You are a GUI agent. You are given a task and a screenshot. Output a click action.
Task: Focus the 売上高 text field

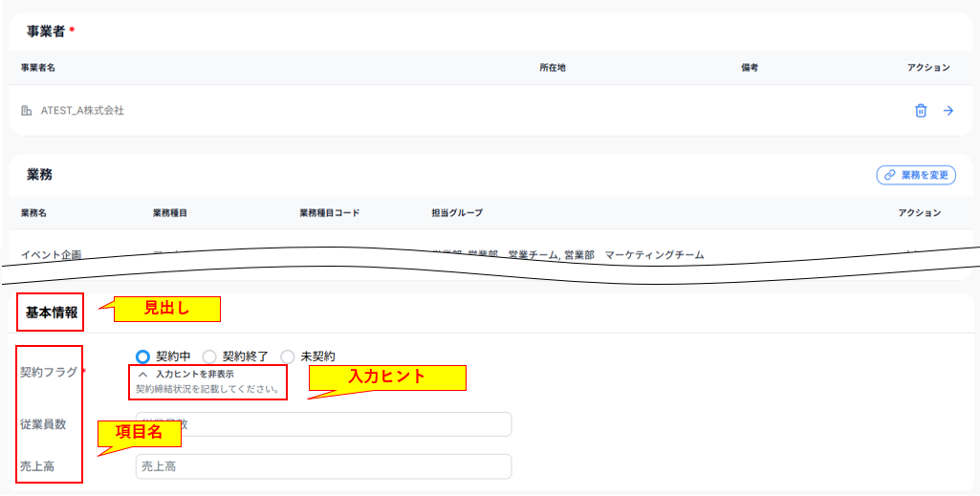(323, 466)
